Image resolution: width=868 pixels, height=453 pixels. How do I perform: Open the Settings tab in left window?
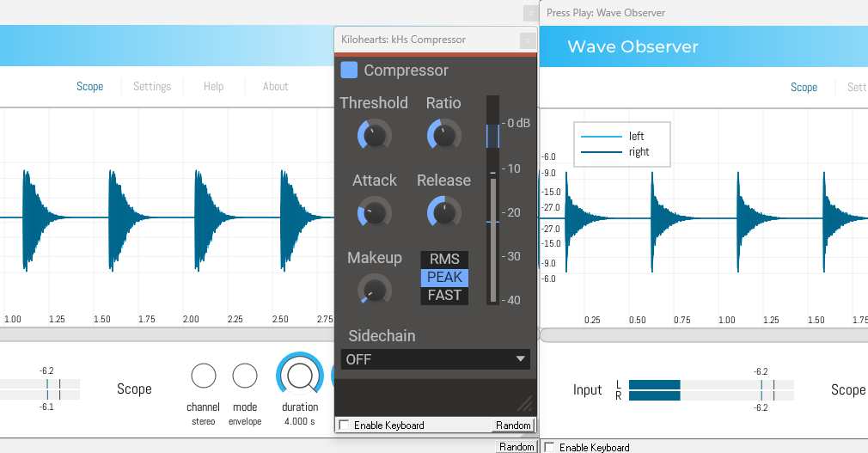152,86
